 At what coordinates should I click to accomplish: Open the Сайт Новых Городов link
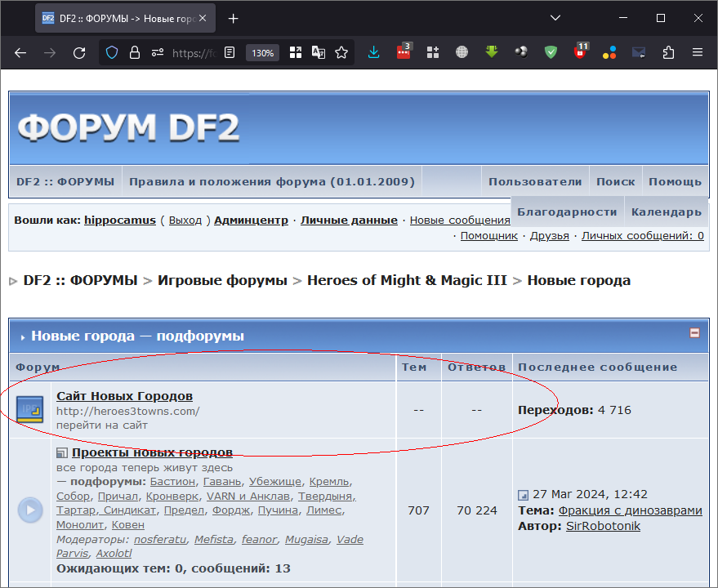(x=124, y=396)
